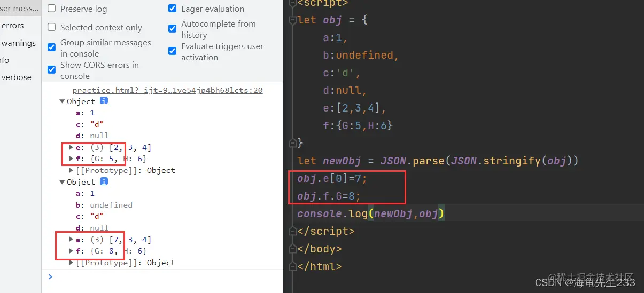Click info icon beside Object containing [2, 3, 4]
Image resolution: width=644 pixels, height=293 pixels.
click(x=104, y=100)
